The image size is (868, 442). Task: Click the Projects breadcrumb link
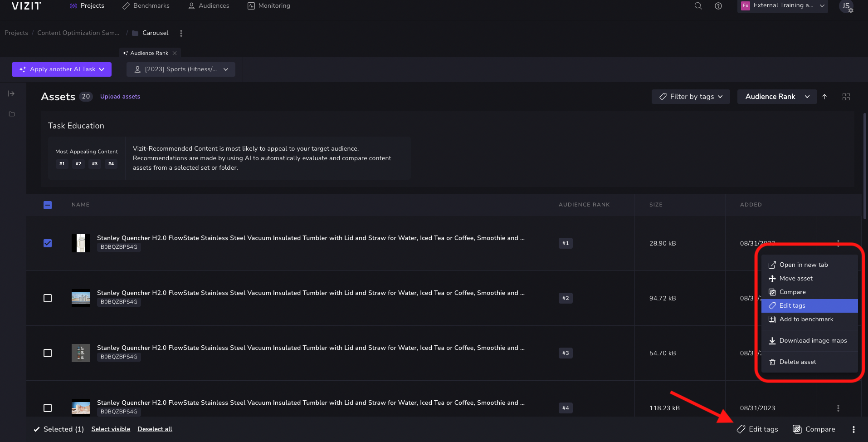(x=16, y=33)
